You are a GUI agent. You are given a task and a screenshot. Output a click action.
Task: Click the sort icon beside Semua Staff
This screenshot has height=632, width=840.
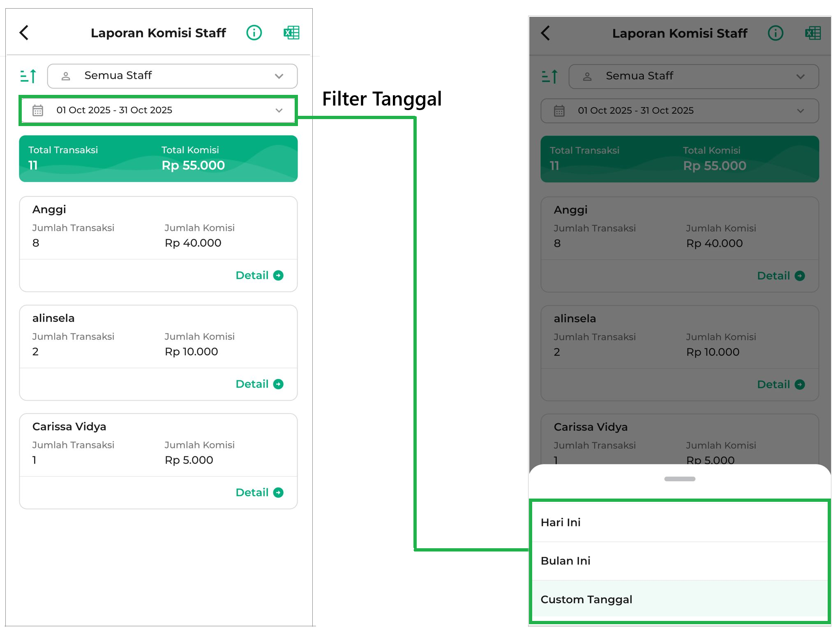coord(28,76)
